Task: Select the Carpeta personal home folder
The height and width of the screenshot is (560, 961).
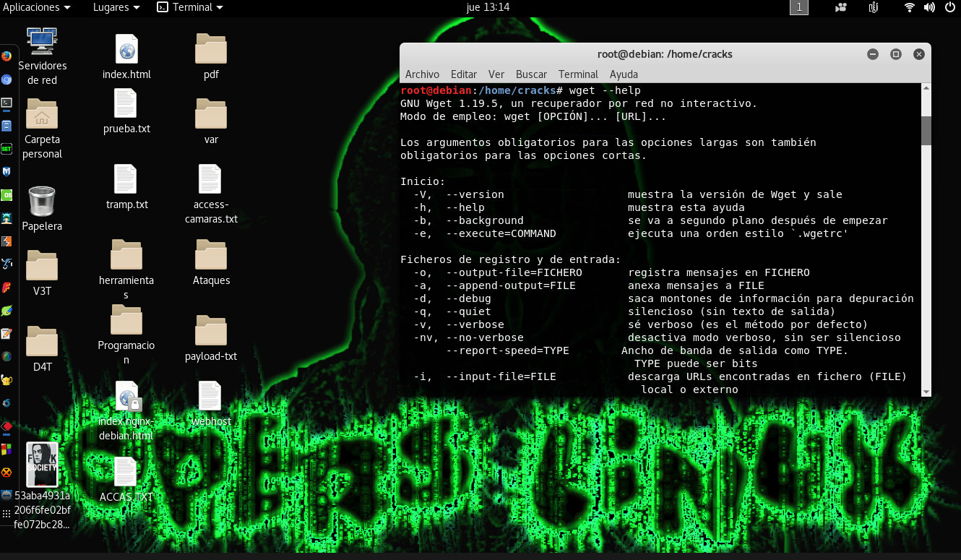Action: coord(42,129)
